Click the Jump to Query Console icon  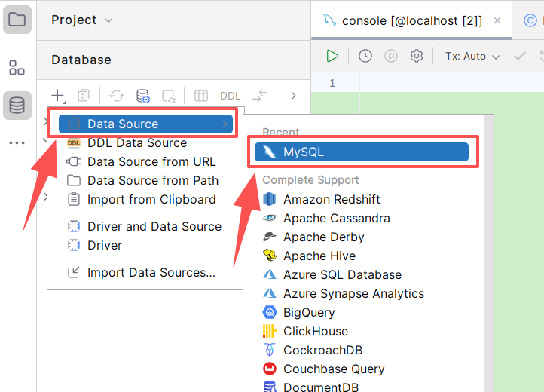click(x=169, y=96)
